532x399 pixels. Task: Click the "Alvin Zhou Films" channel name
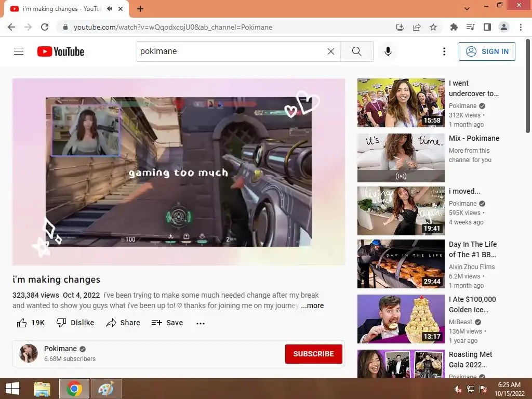pos(472,267)
